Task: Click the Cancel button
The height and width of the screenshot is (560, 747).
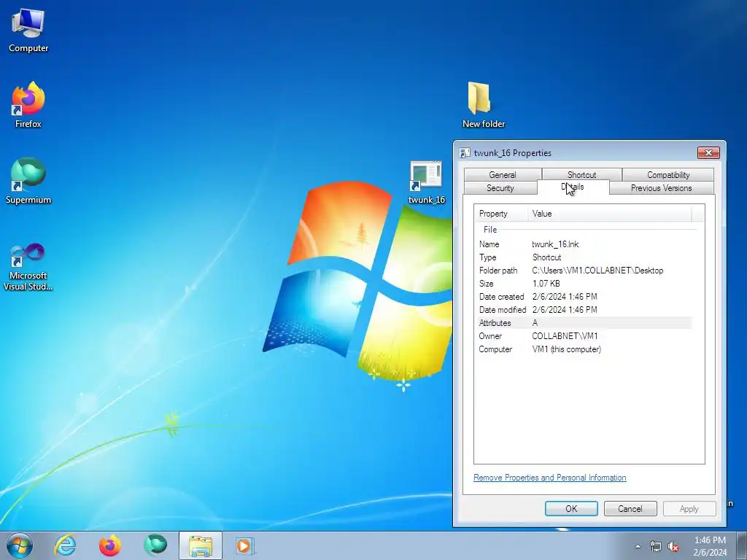Action: click(x=630, y=508)
